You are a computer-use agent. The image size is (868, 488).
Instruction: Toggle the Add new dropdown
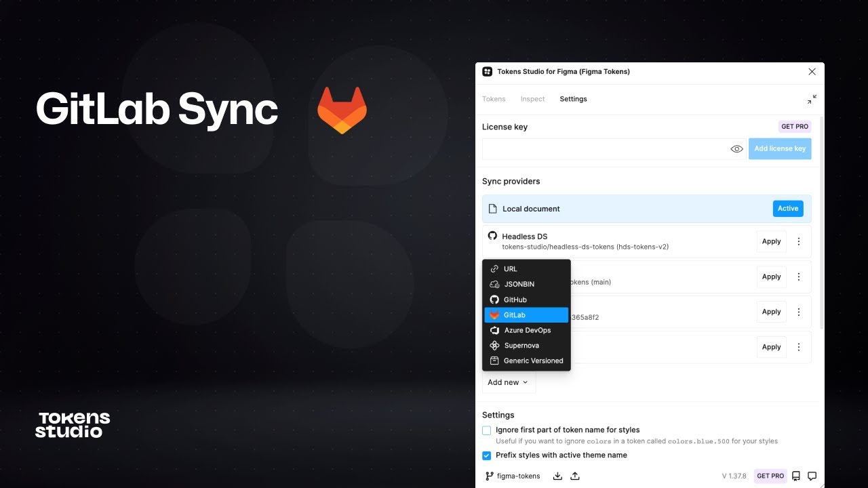(x=509, y=382)
